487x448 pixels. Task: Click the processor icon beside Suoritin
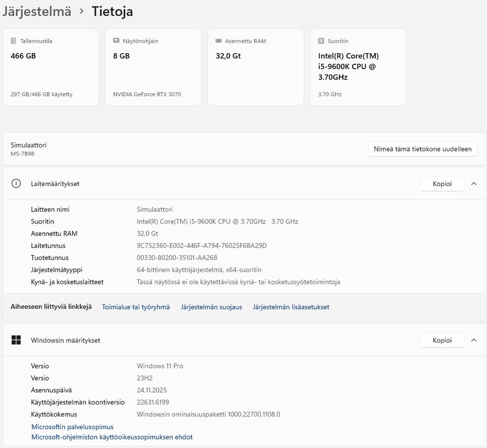pyautogui.click(x=321, y=41)
